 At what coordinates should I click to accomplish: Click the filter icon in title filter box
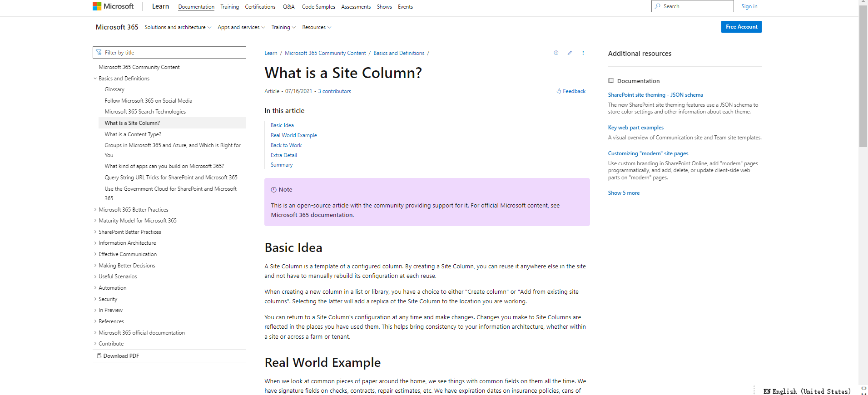(99, 53)
